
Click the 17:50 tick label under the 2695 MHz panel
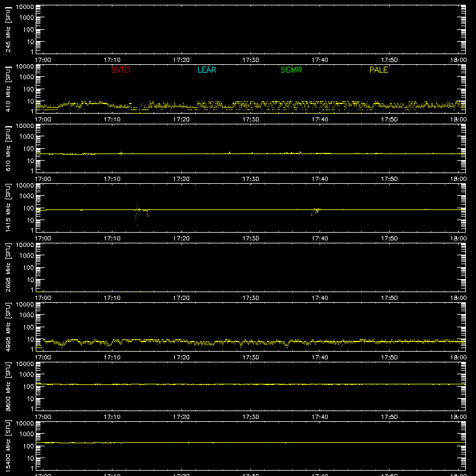[x=389, y=298]
